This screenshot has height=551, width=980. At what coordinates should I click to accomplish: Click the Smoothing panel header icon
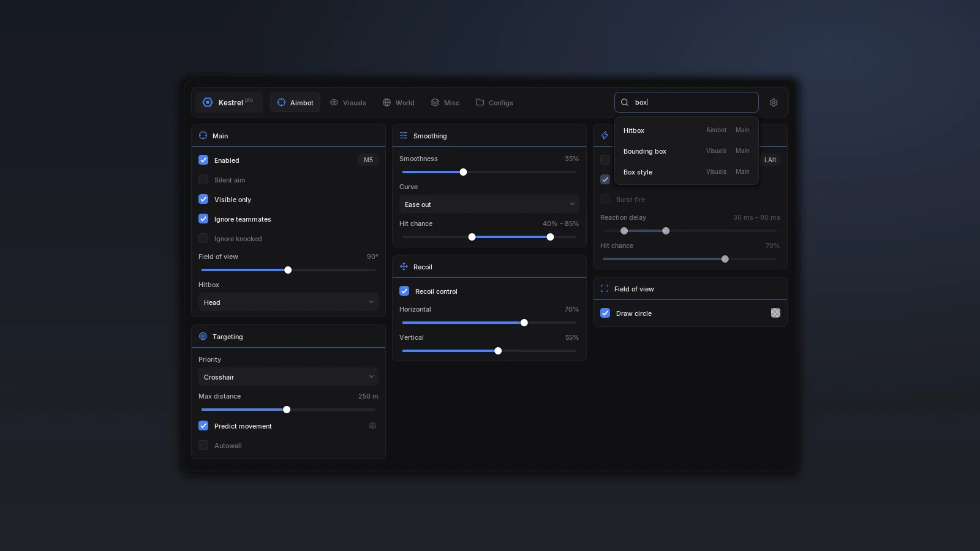point(404,136)
